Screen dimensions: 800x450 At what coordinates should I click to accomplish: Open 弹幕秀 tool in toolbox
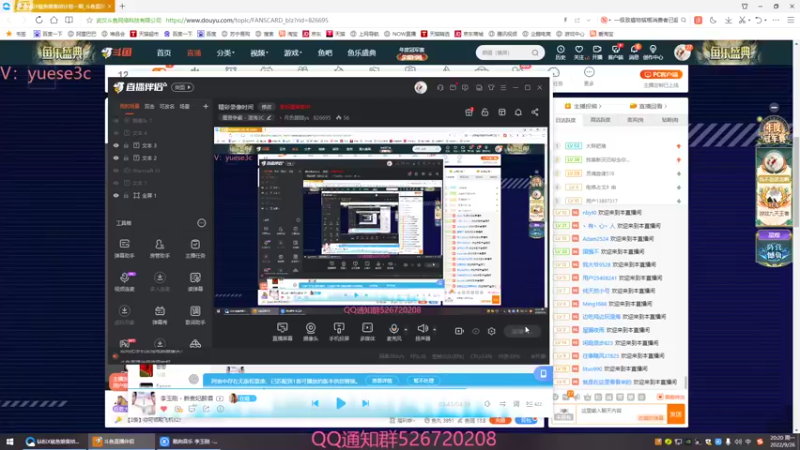[x=160, y=314]
